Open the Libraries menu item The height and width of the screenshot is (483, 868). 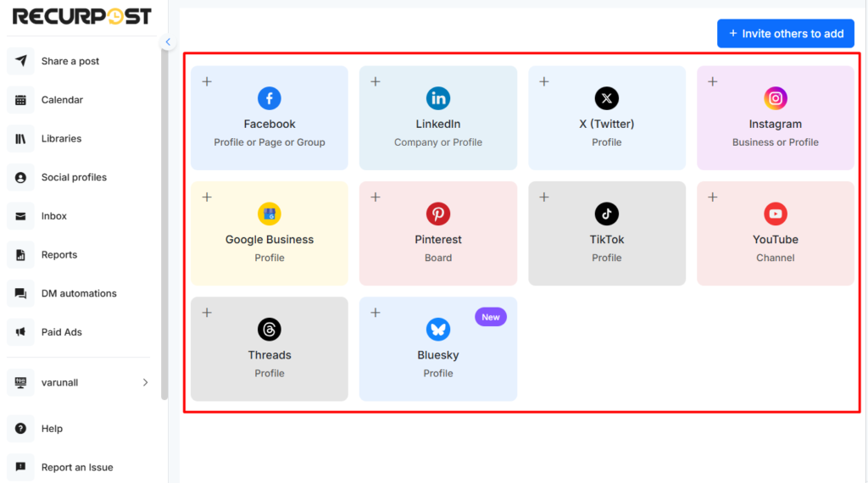(61, 139)
